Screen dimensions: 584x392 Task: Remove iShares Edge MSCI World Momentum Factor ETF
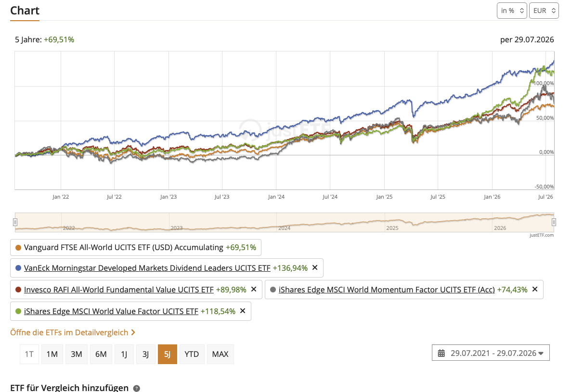coord(535,290)
